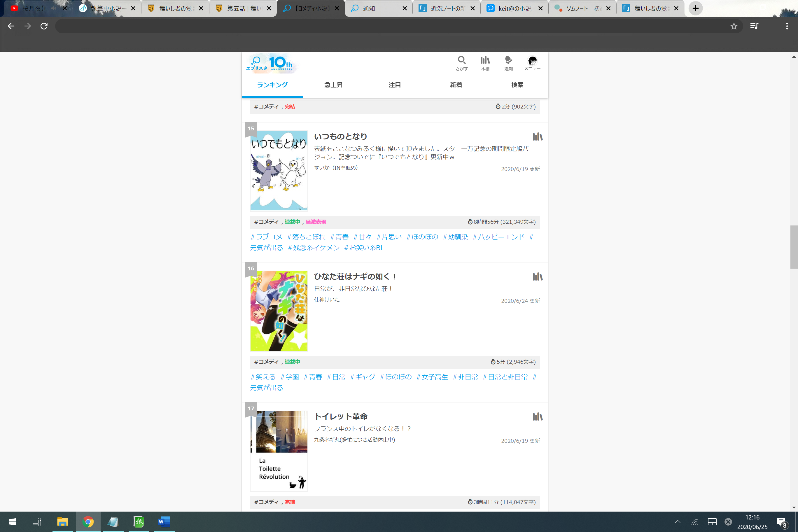The height and width of the screenshot is (532, 798).
Task: Open the ひなた荘はナギの如く cover thumbnail
Action: pyautogui.click(x=279, y=311)
